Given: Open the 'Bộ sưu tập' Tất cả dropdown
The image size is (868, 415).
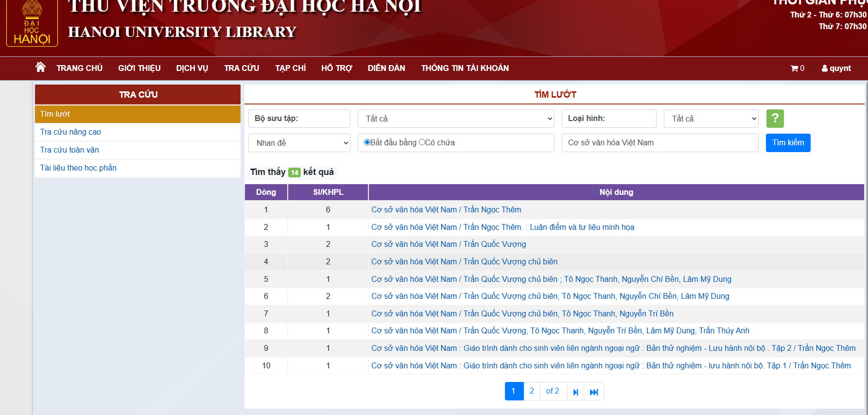Looking at the screenshot, I should (455, 119).
